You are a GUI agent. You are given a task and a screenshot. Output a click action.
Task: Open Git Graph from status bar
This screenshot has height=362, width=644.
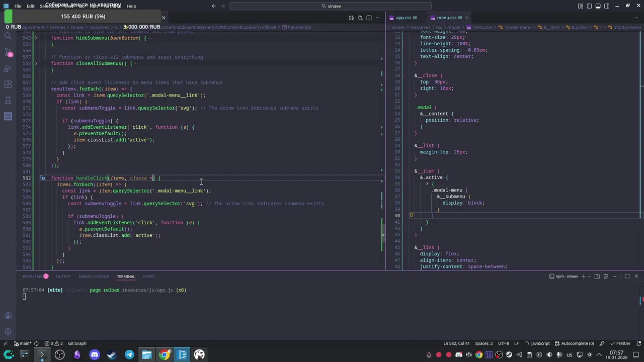tap(77, 343)
